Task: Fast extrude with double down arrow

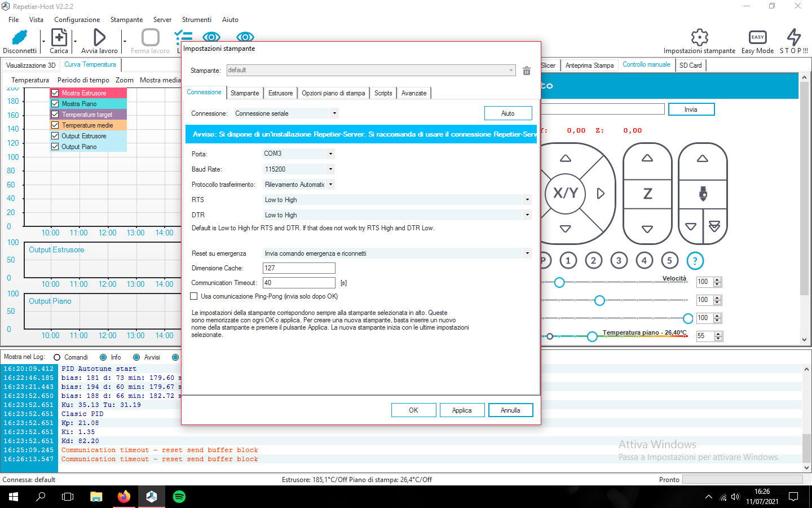Action: [714, 226]
